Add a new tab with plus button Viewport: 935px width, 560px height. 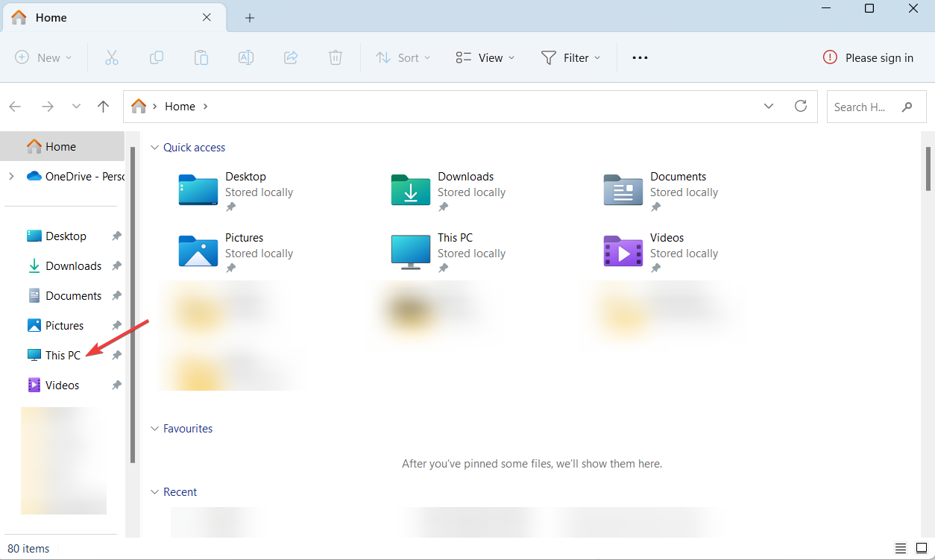250,18
